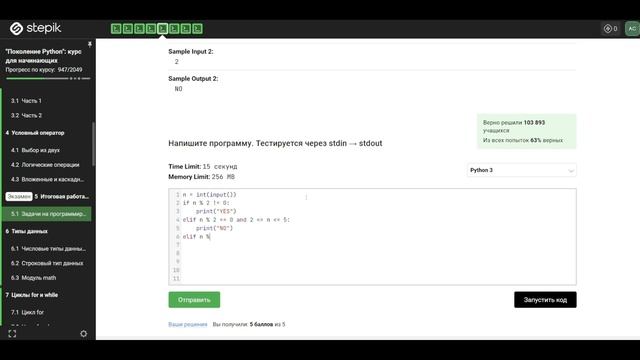Click the 'Memory Limit: 256 MB' text
Viewport: 640px width, 360px height.
point(202,177)
